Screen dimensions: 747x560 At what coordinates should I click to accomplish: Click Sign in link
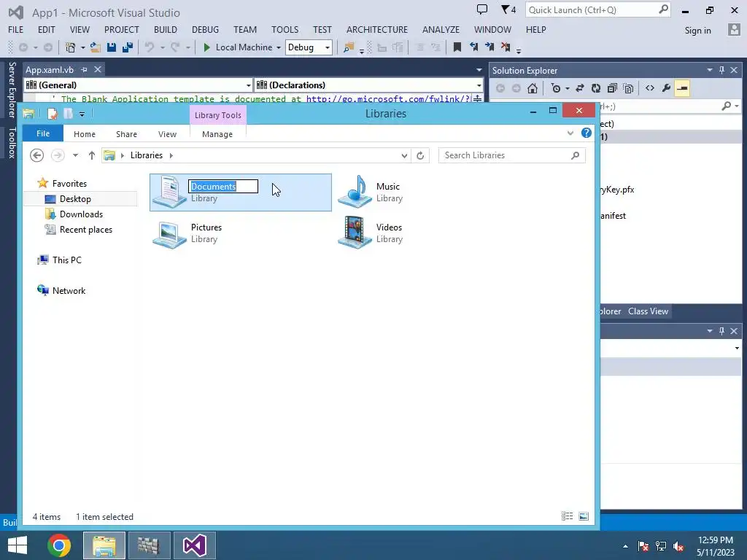click(x=697, y=31)
